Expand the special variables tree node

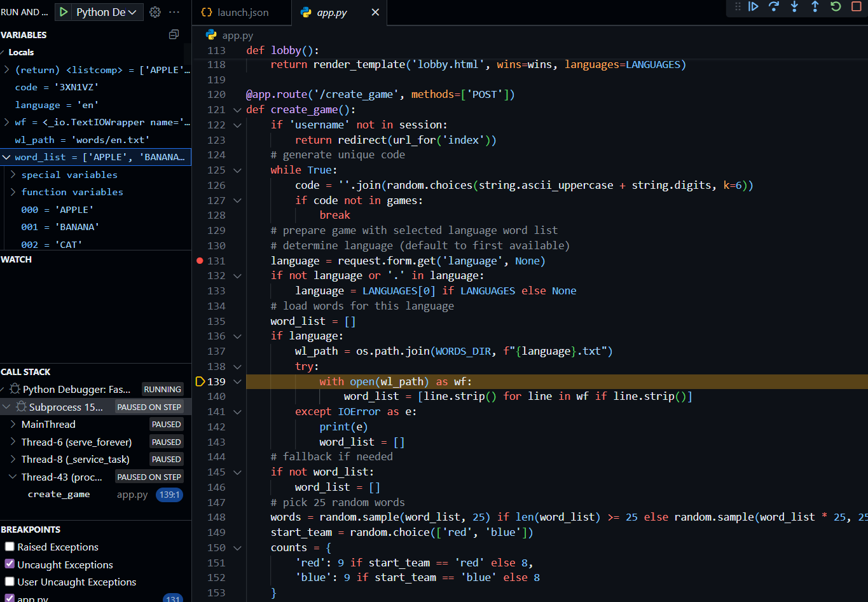(13, 175)
